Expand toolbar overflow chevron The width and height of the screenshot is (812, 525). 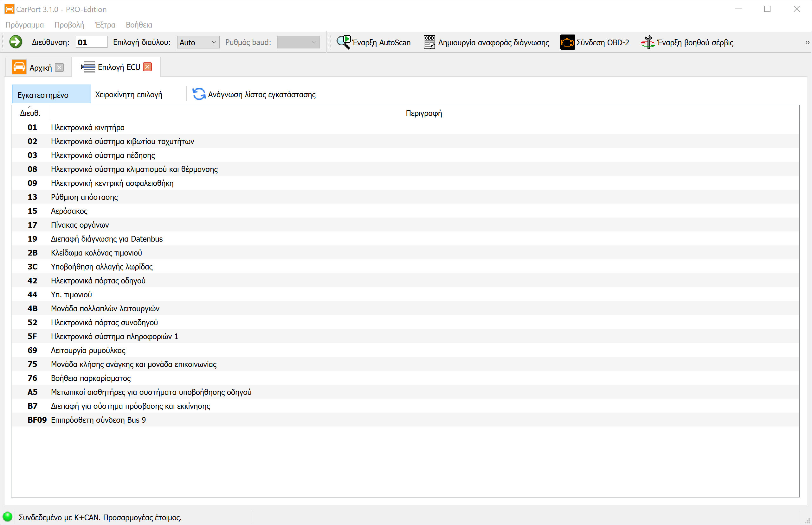pos(807,42)
